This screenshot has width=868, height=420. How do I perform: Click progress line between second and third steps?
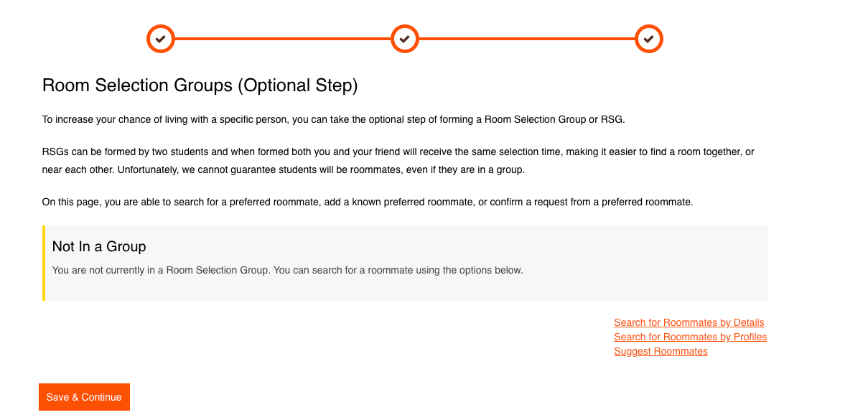coord(527,39)
